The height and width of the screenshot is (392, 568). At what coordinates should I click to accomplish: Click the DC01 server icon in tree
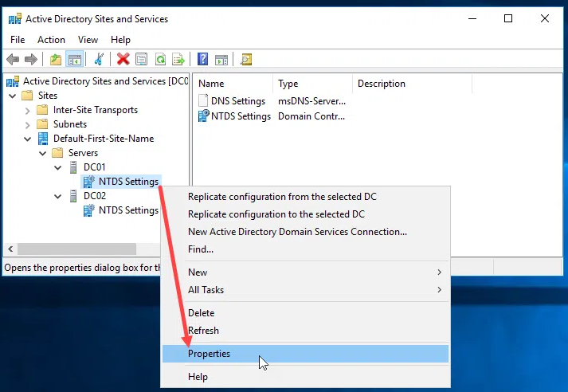[73, 167]
